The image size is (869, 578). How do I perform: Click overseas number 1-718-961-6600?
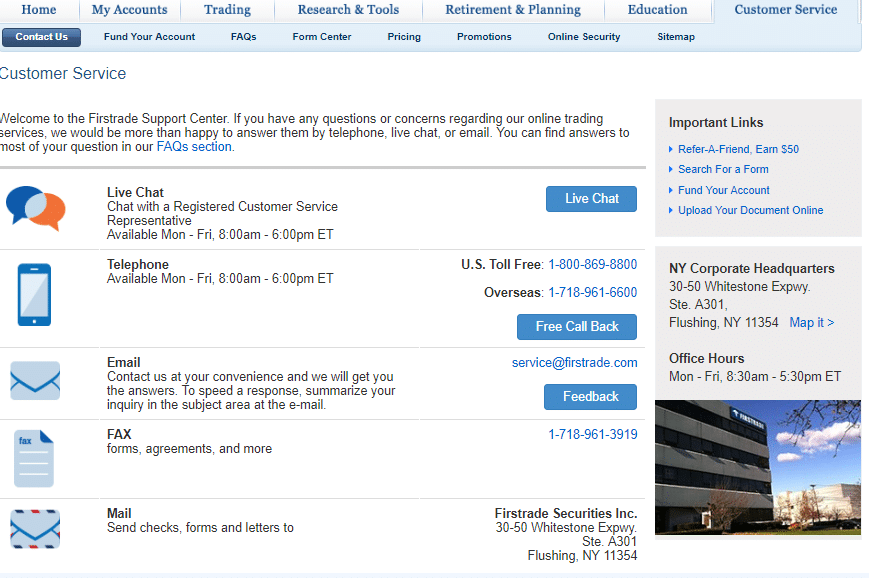pos(592,293)
